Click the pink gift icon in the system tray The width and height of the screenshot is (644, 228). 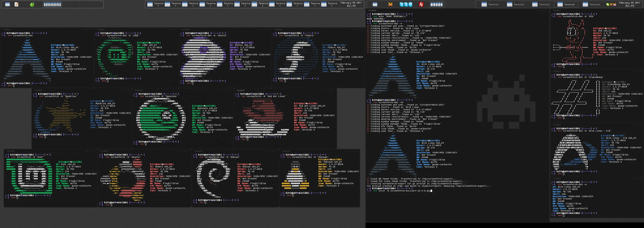(x=615, y=4)
